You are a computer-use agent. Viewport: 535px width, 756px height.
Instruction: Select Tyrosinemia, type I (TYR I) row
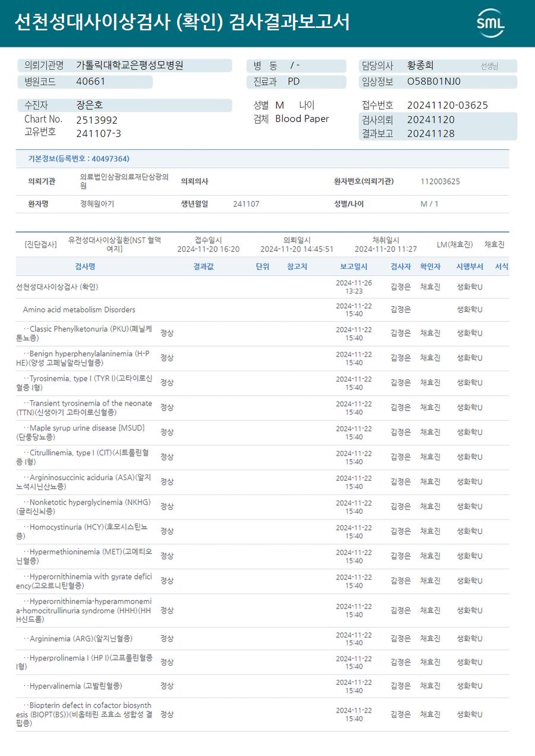pyautogui.click(x=262, y=383)
